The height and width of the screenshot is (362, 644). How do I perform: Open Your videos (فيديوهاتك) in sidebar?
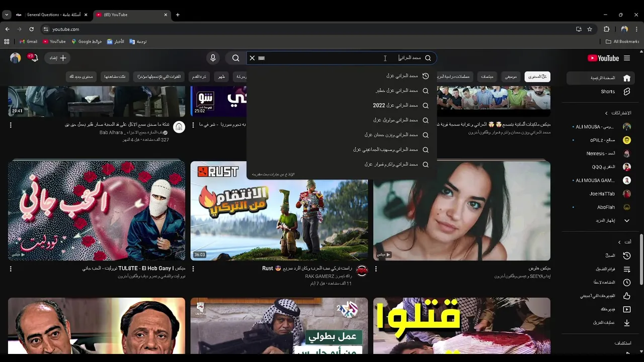coord(600,309)
